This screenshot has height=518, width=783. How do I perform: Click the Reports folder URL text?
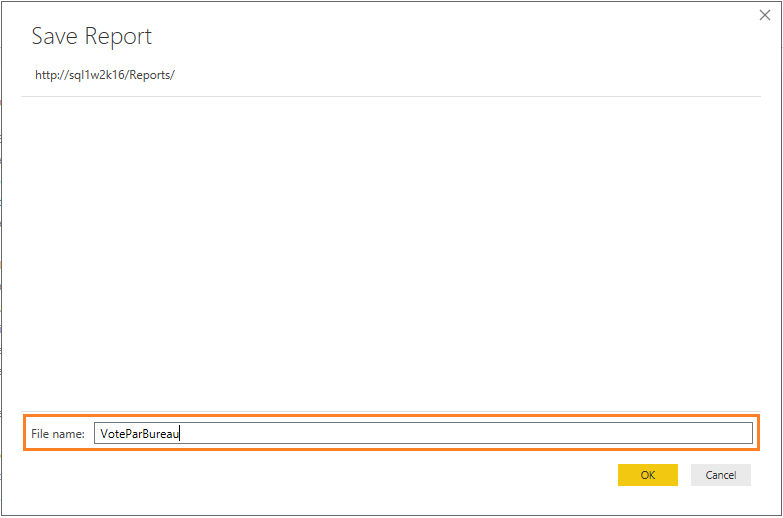pyautogui.click(x=105, y=75)
